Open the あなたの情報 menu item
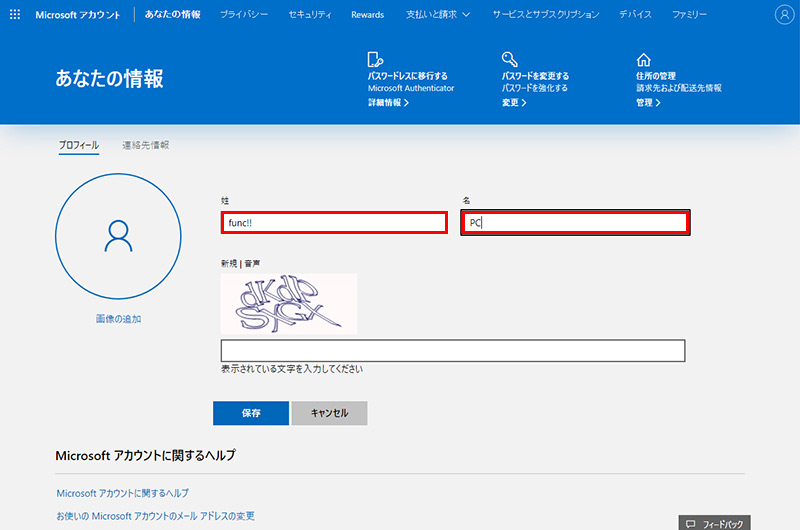This screenshot has height=530, width=800. coord(172,14)
